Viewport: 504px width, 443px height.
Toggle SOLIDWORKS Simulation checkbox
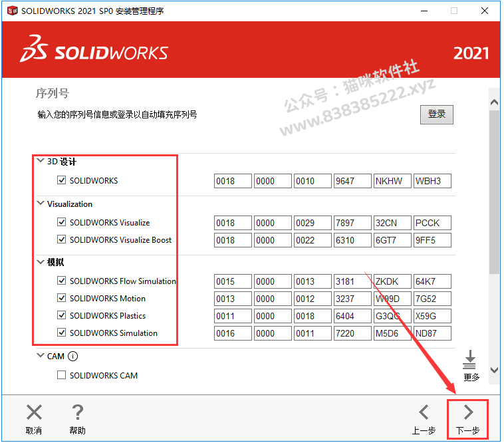click(x=62, y=333)
